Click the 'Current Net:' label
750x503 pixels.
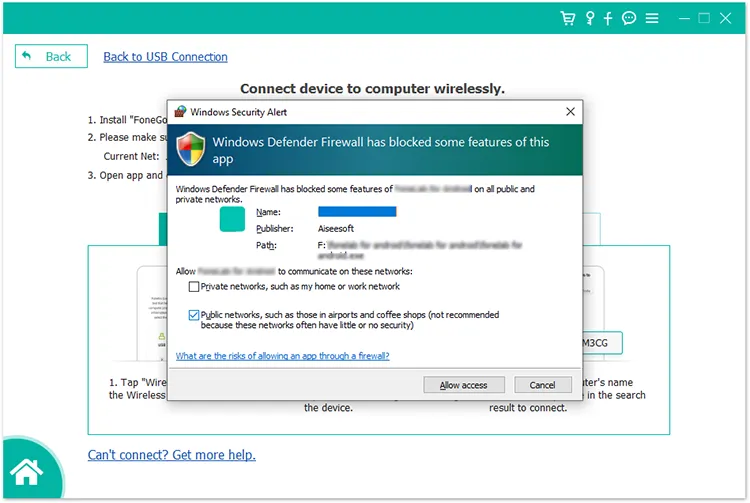pos(132,156)
